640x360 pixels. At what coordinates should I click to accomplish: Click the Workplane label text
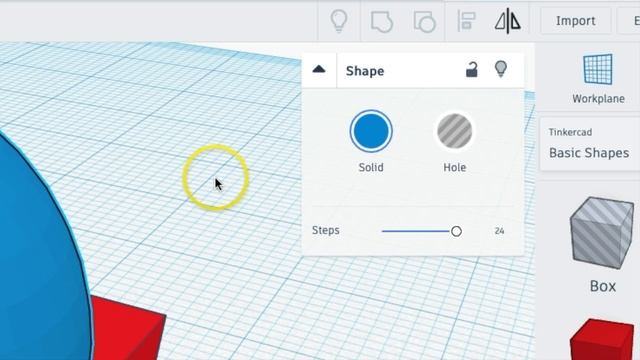click(598, 99)
